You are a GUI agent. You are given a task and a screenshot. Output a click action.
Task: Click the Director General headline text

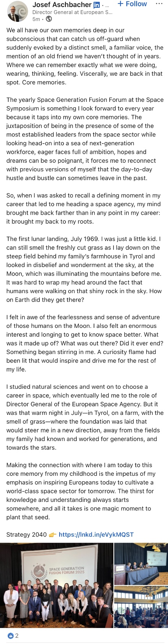(x=73, y=12)
